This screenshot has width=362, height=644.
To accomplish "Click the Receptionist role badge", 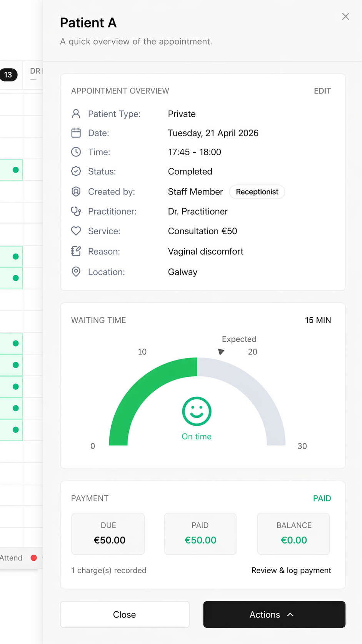I will click(257, 192).
